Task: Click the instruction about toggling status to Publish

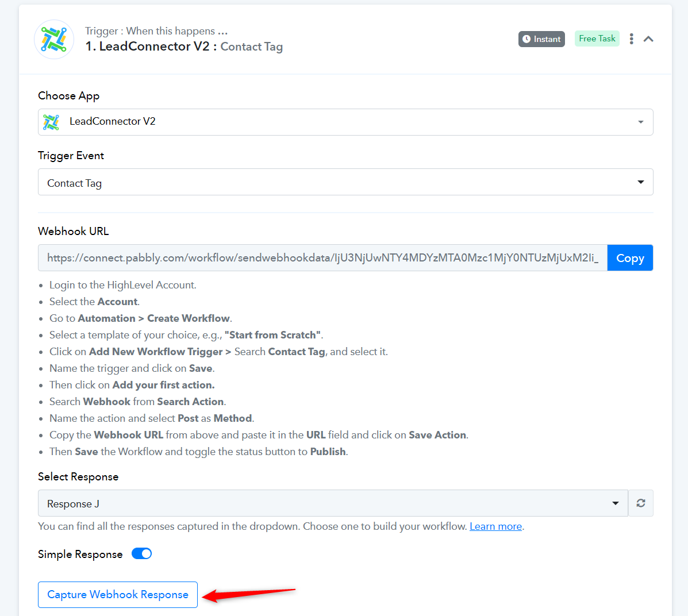Action: point(199,452)
